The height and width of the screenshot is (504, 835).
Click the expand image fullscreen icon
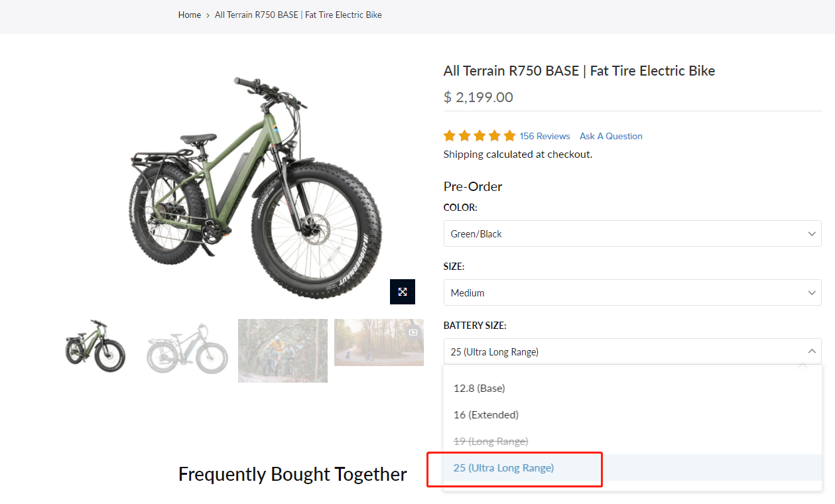point(403,292)
